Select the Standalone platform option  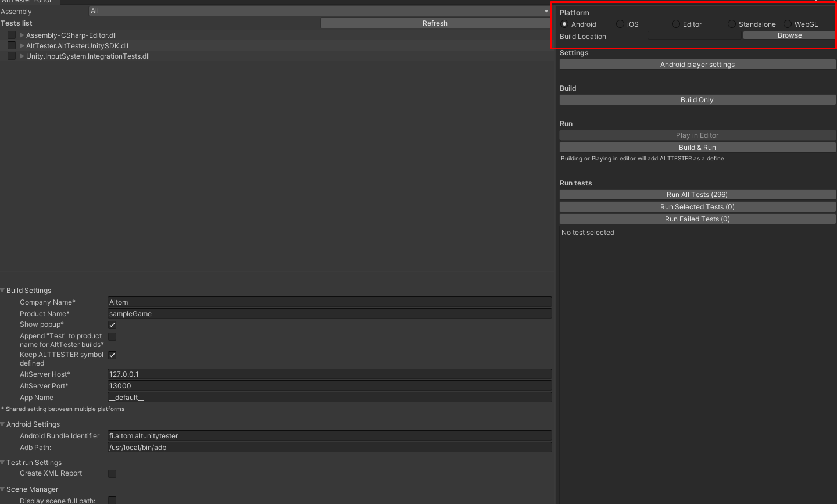731,24
